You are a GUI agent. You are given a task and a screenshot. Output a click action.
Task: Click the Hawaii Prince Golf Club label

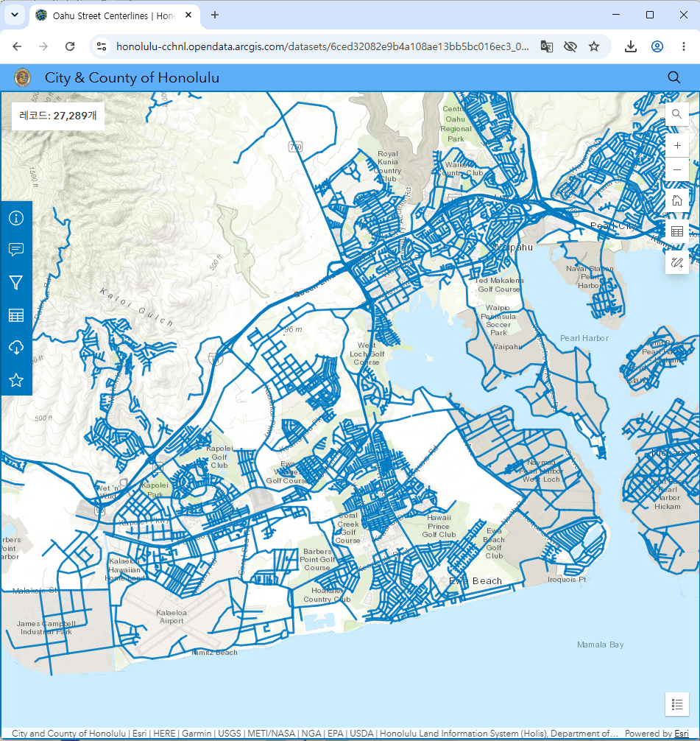coord(439,526)
